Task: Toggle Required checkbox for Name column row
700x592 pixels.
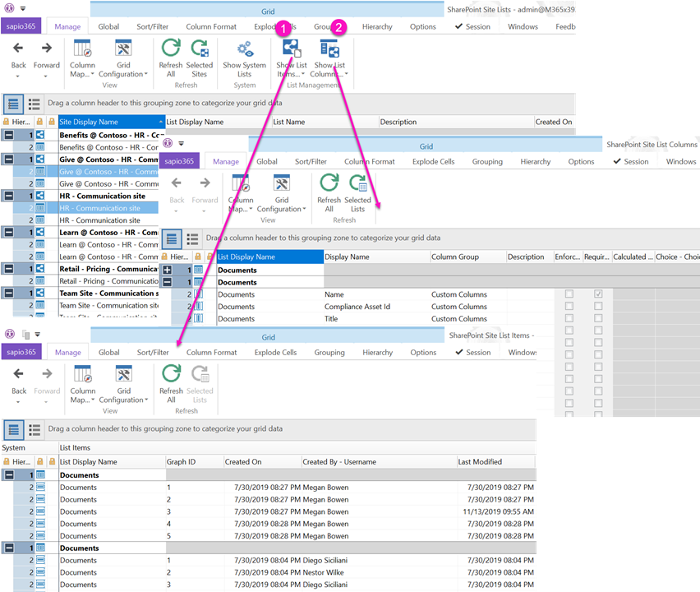Action: tap(598, 294)
